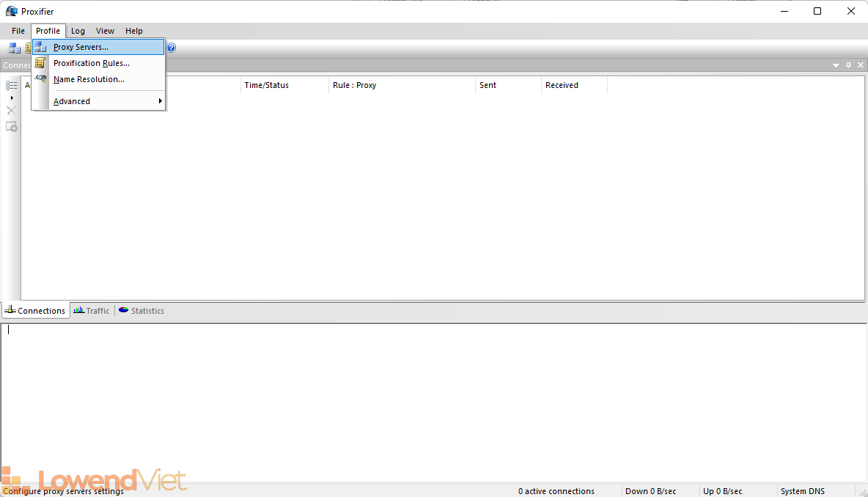
Task: Pin the Connections panel with pushpin icon
Action: 848,65
